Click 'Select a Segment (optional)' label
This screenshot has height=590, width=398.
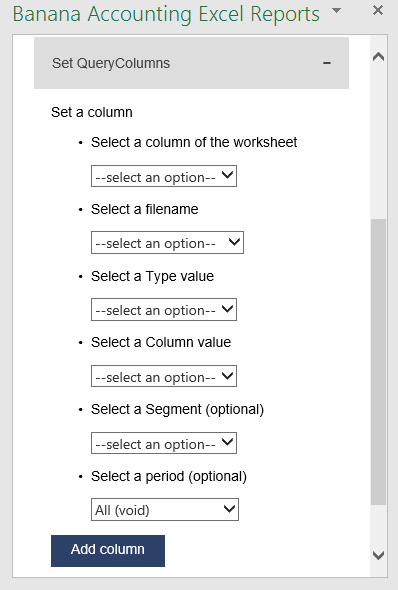(x=178, y=409)
